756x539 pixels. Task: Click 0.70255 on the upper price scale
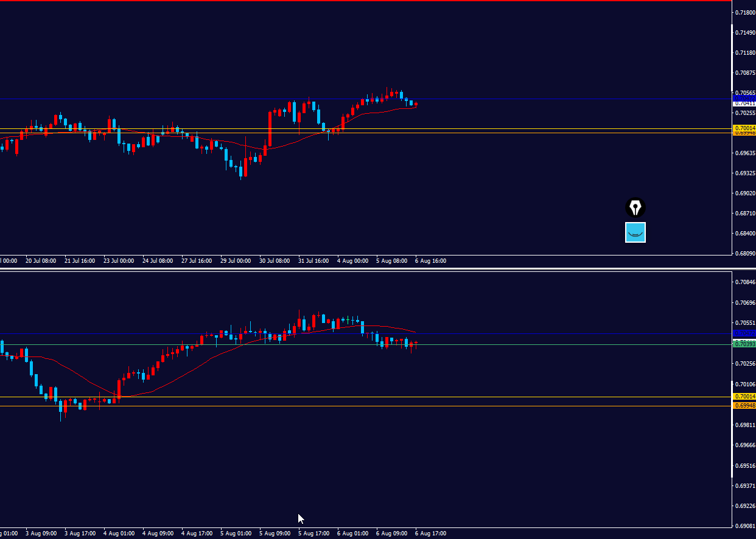[745, 113]
